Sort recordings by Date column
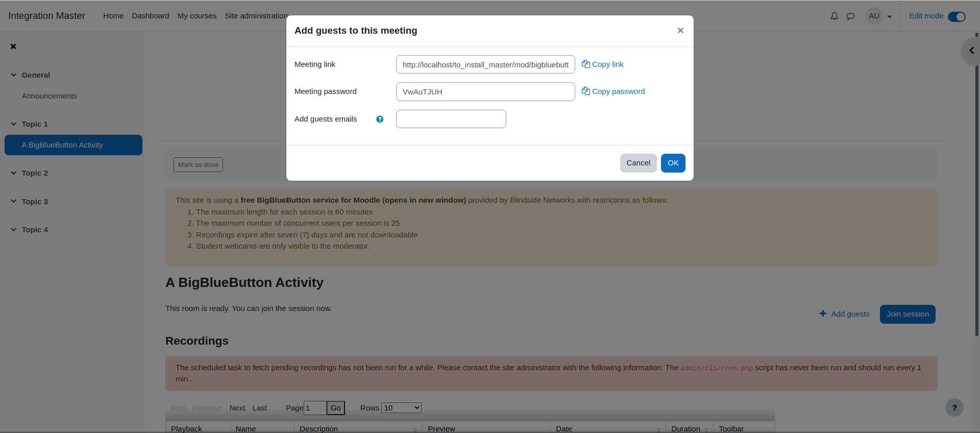Screen dimensions: 980x433 point(608,428)
